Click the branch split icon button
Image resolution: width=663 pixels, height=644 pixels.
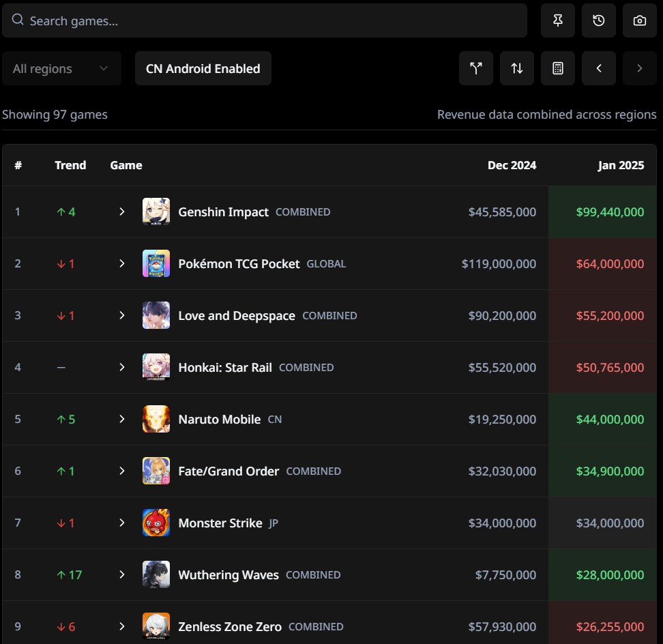click(476, 68)
